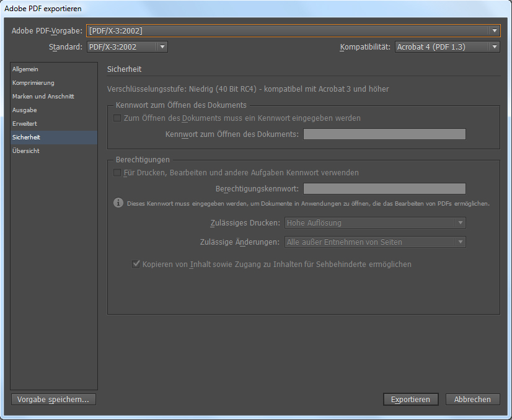This screenshot has width=512, height=420.
Task: Click the Exportieren button
Action: click(x=410, y=400)
